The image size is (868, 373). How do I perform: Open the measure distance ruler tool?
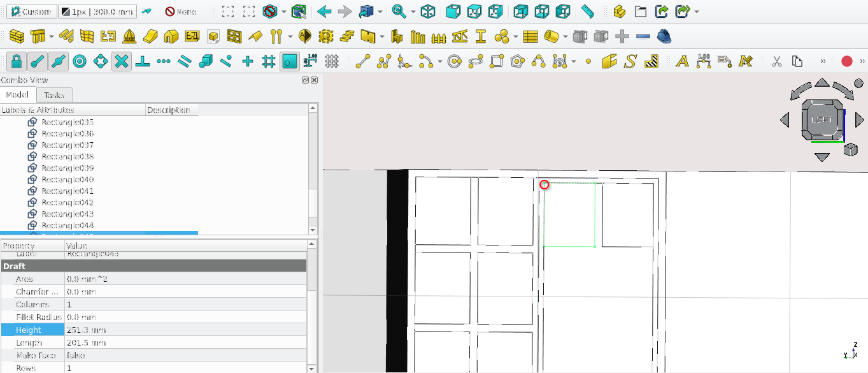pyautogui.click(x=588, y=11)
